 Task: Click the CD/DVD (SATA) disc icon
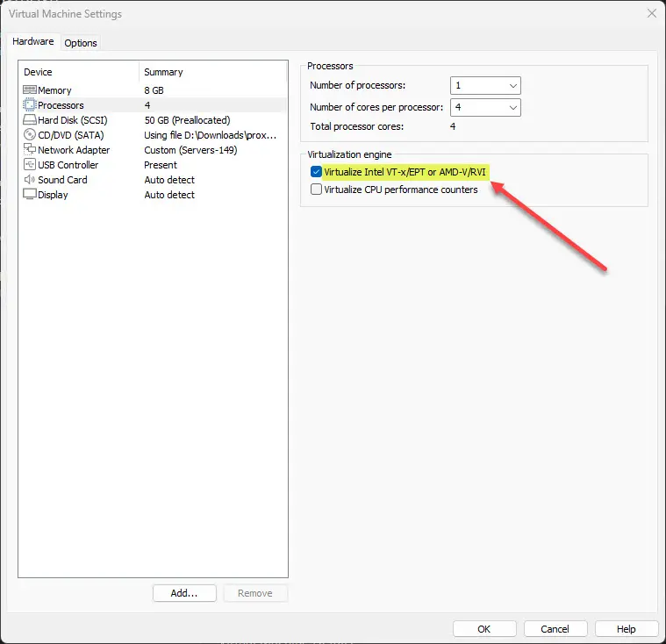point(29,134)
